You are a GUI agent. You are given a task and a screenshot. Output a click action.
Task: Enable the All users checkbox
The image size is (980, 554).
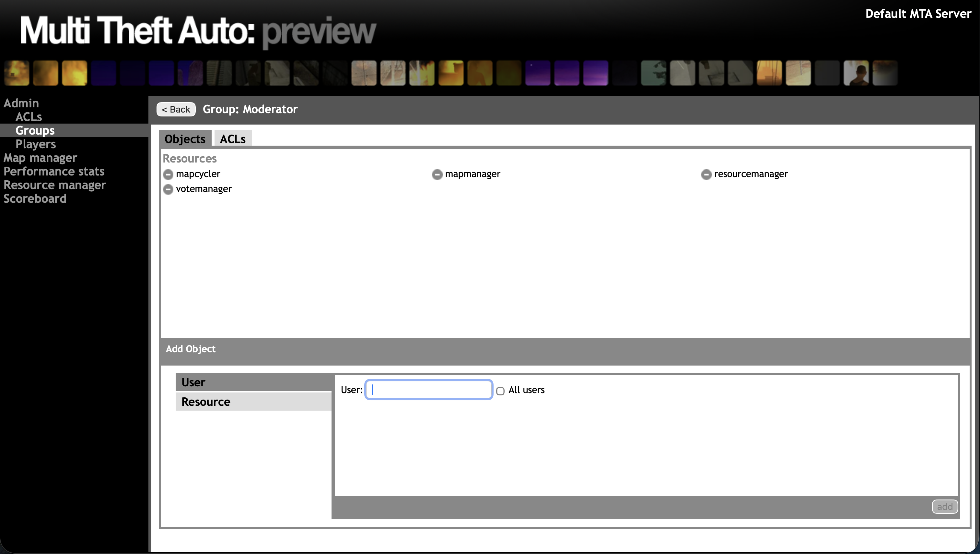click(500, 391)
